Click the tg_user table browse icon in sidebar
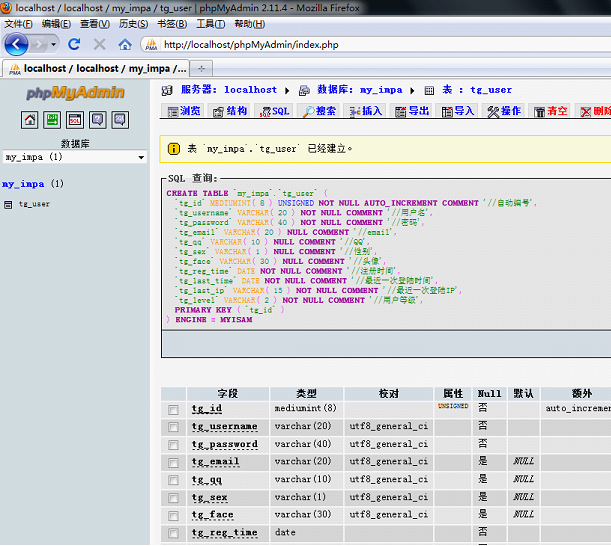 click(x=8, y=205)
